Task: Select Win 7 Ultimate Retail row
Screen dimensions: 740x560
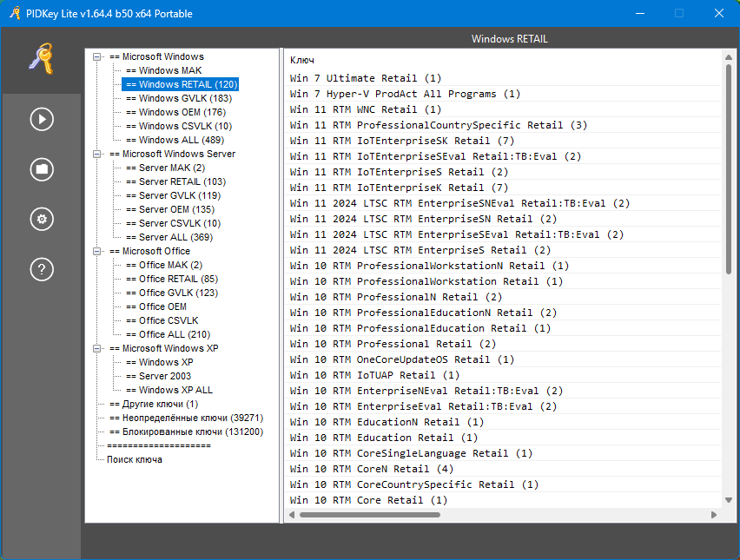Action: (x=366, y=78)
